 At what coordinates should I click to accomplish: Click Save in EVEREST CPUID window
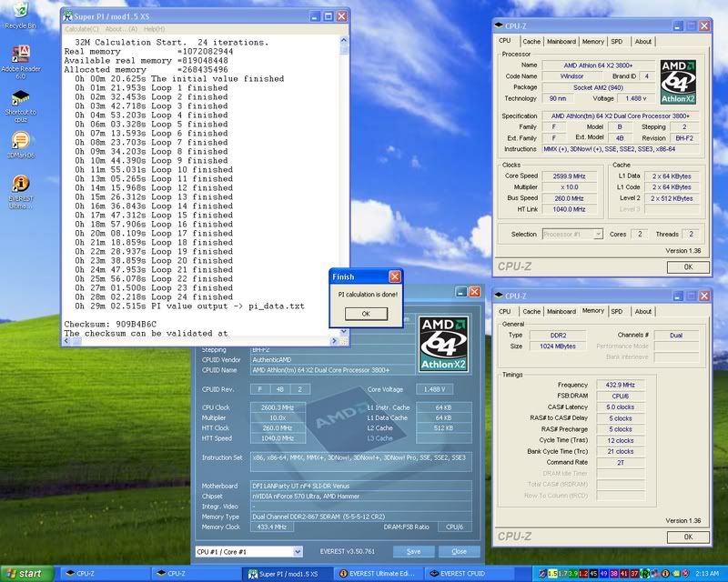pyautogui.click(x=414, y=551)
